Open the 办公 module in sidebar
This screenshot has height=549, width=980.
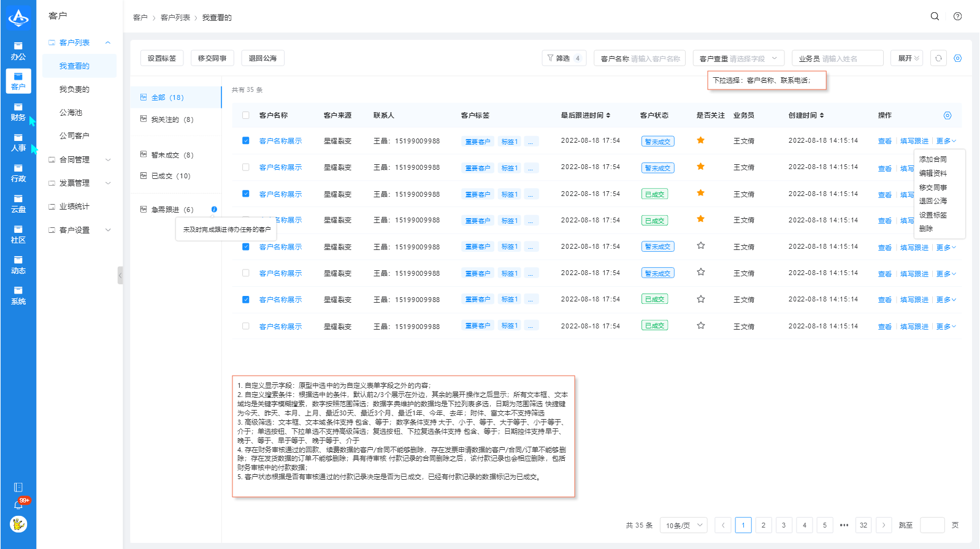coord(18,51)
